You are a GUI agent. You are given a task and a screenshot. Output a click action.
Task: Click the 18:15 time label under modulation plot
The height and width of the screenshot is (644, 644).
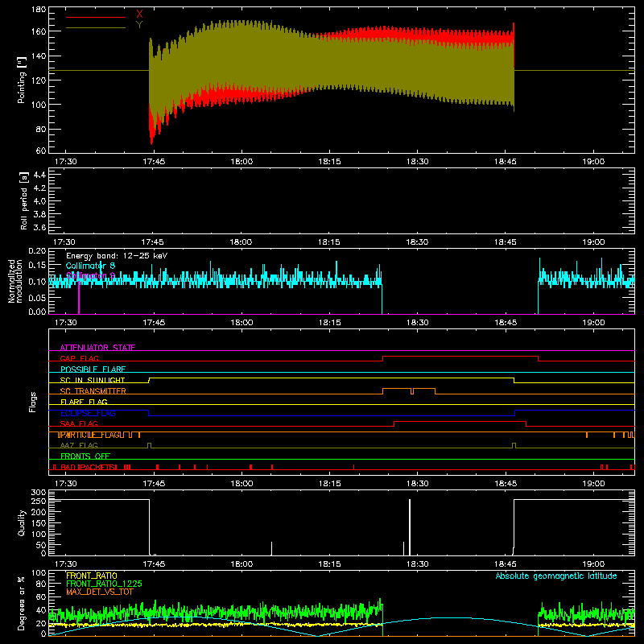tap(329, 323)
